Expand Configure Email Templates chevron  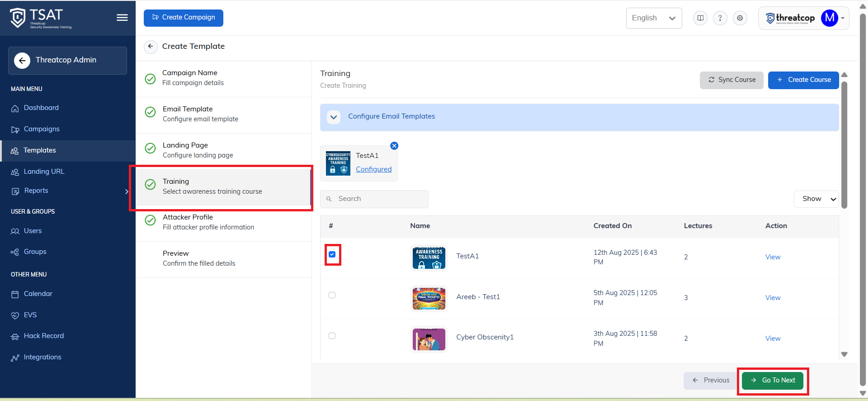click(x=334, y=117)
